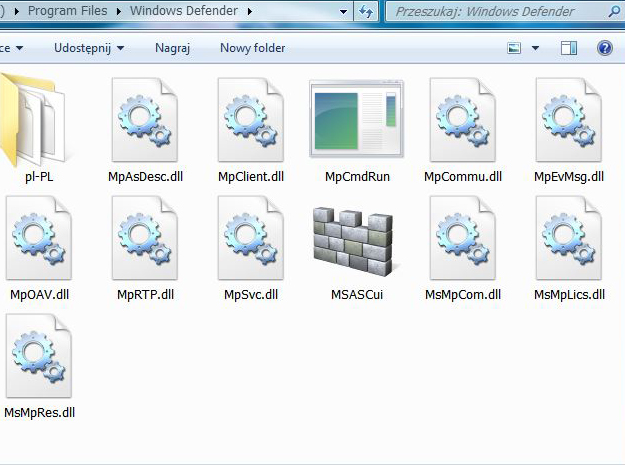This screenshot has height=465, width=625.
Task: Open the Udostępnij dropdown menu
Action: tap(89, 48)
